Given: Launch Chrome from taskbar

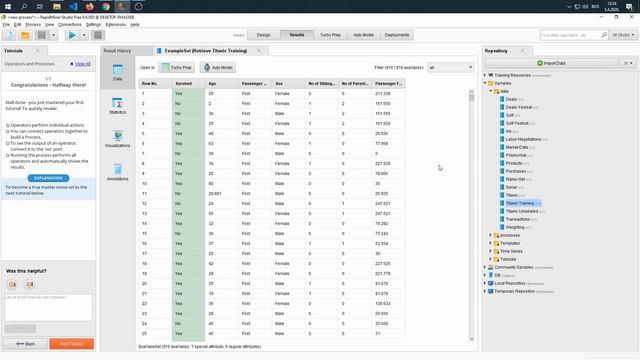Looking at the screenshot, I should point(106,7).
